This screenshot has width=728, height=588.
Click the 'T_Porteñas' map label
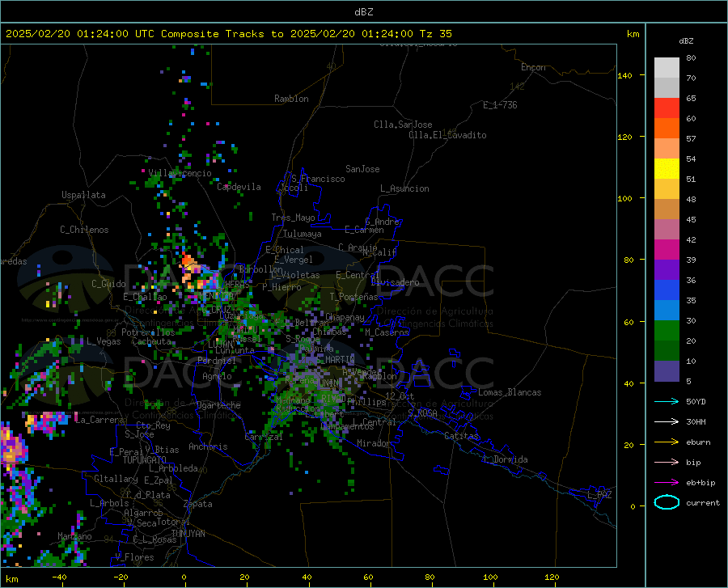point(353,297)
